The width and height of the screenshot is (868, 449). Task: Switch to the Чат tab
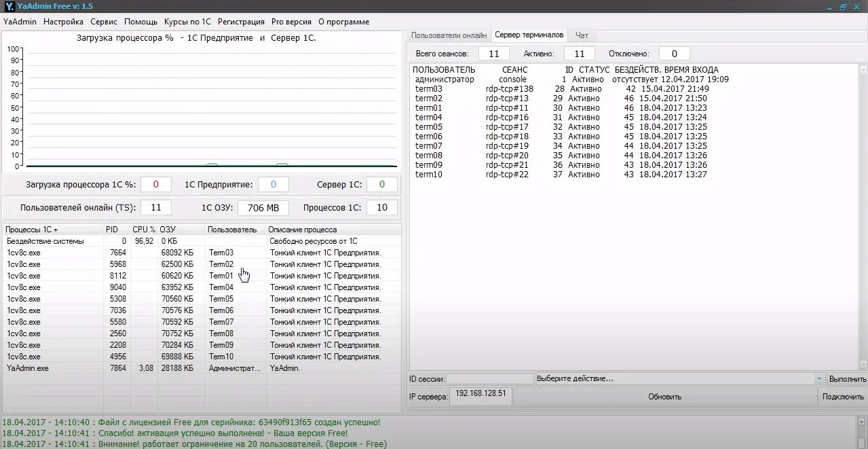click(582, 35)
